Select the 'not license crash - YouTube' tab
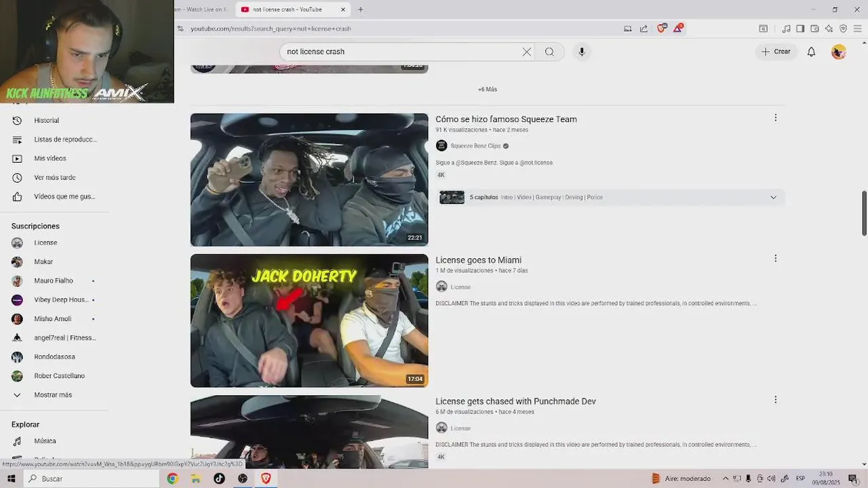 point(287,9)
